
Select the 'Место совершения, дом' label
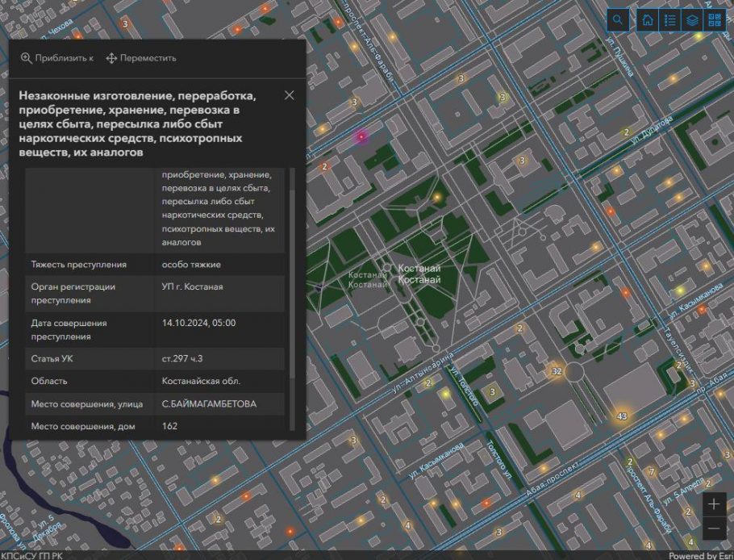[83, 426]
